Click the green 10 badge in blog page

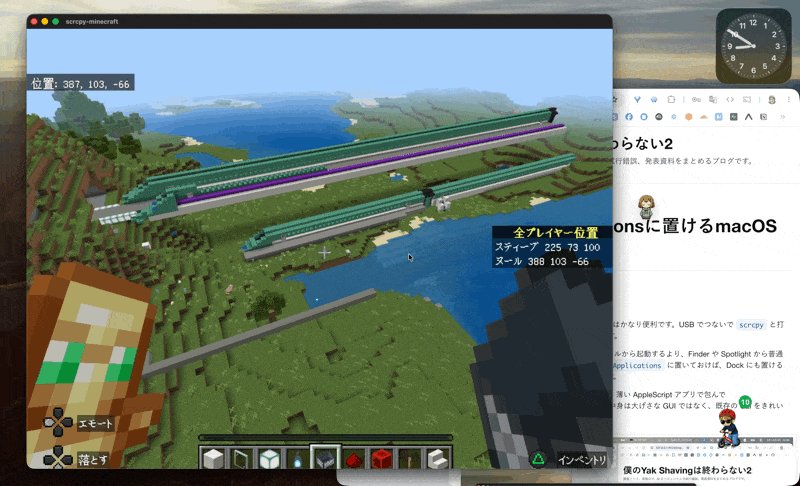[745, 402]
